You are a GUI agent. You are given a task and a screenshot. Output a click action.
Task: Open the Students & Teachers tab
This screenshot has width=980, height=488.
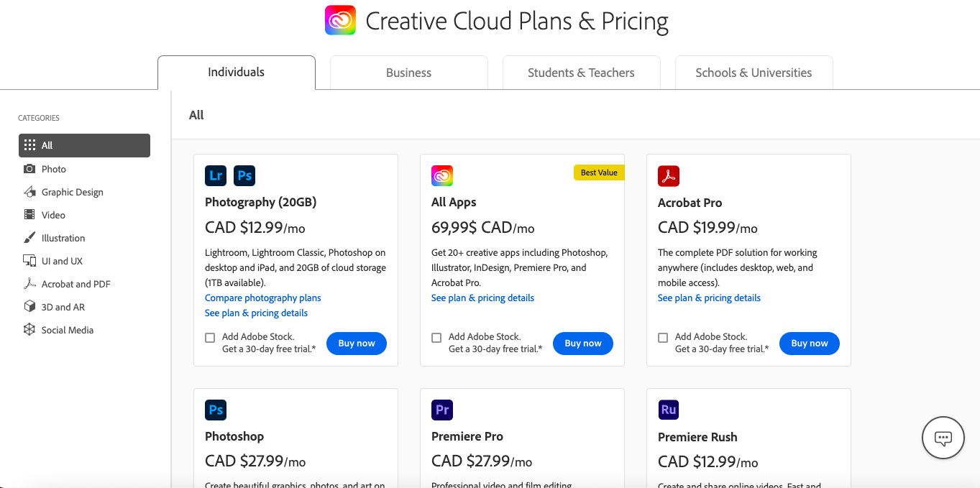pyautogui.click(x=581, y=73)
